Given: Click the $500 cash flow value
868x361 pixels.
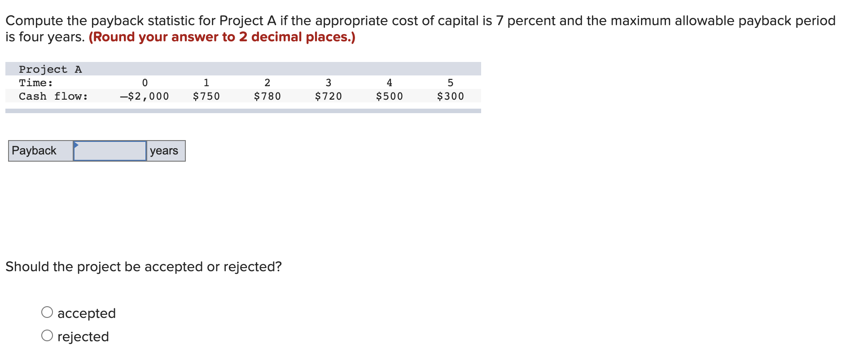Looking at the screenshot, I should pyautogui.click(x=390, y=96).
